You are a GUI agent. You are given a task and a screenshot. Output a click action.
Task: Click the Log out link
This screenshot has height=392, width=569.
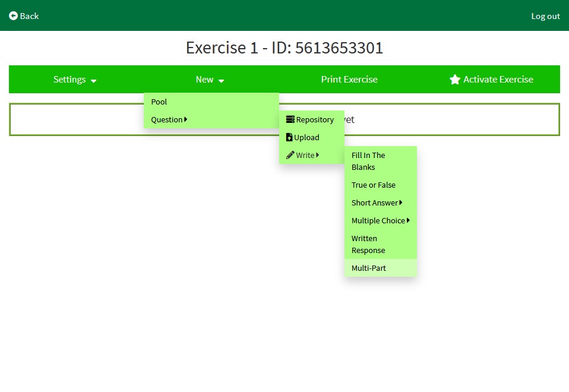click(545, 16)
